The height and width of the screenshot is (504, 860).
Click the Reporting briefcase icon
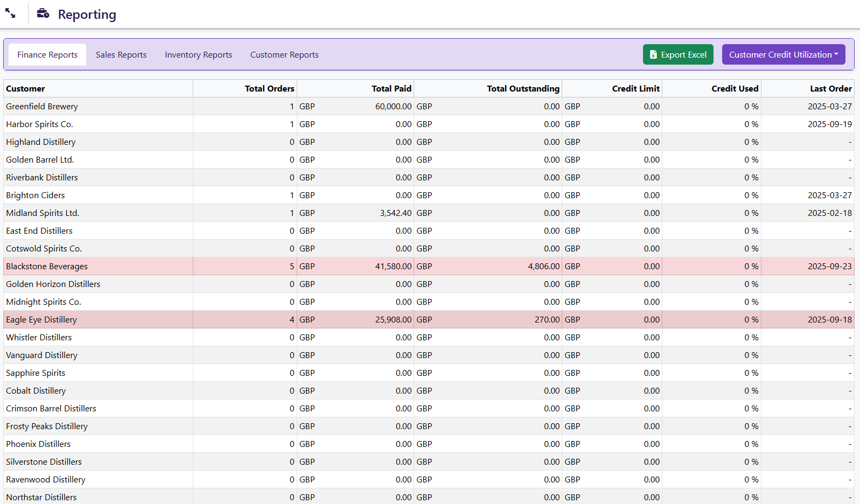coord(43,13)
